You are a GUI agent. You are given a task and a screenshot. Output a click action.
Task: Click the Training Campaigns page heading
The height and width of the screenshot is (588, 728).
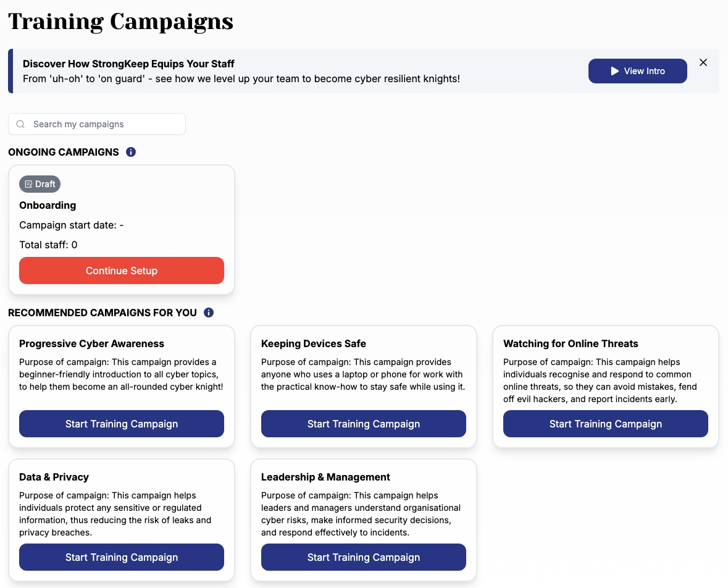pyautogui.click(x=120, y=22)
